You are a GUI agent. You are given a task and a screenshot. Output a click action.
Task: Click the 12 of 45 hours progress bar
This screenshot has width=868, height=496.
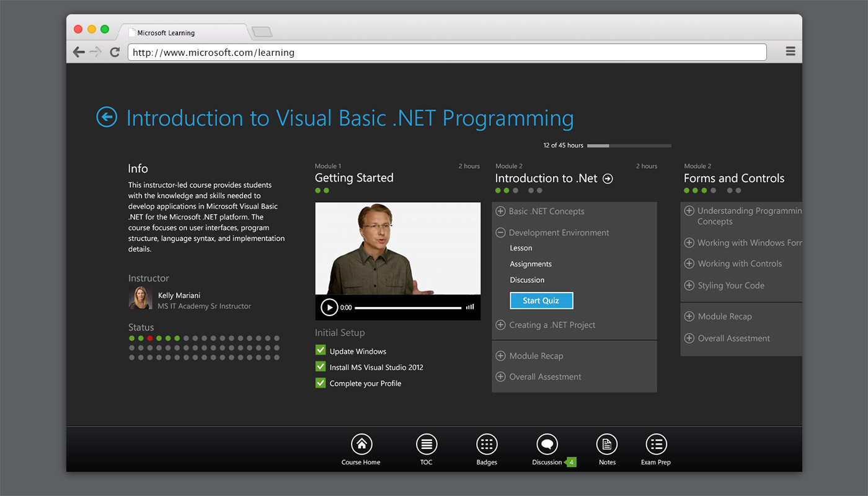pos(629,146)
